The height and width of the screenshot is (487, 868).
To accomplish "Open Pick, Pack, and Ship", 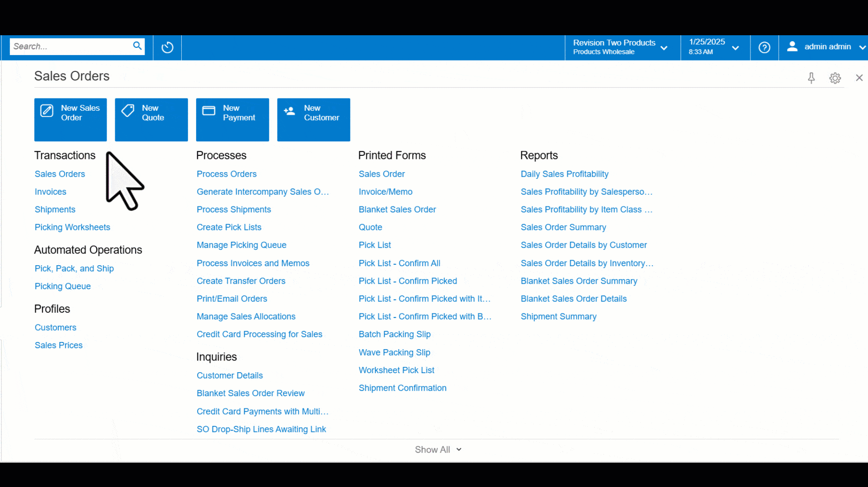I will click(x=74, y=268).
